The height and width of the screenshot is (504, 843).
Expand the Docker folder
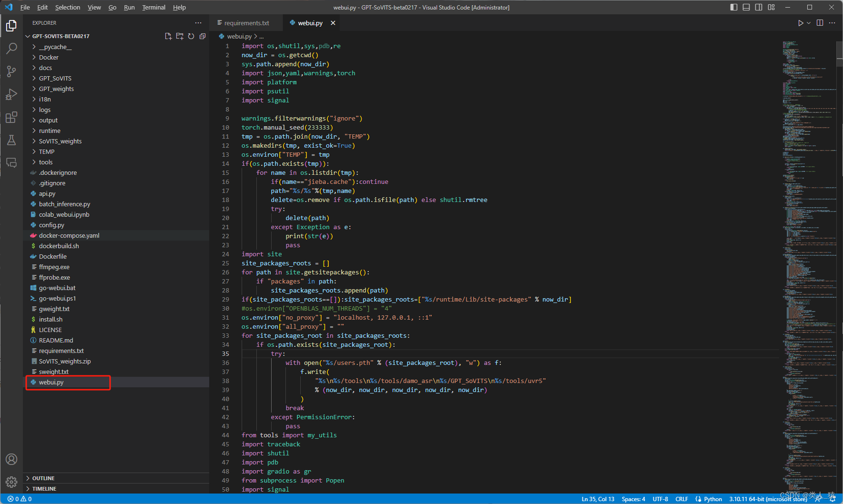click(116, 57)
